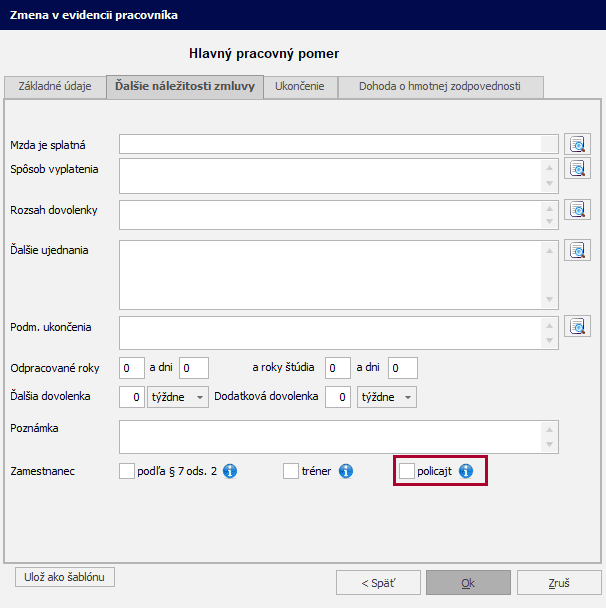Open lookup icon beside Mzda je splatná
Viewport: 606px width, 608px height.
pos(577,145)
